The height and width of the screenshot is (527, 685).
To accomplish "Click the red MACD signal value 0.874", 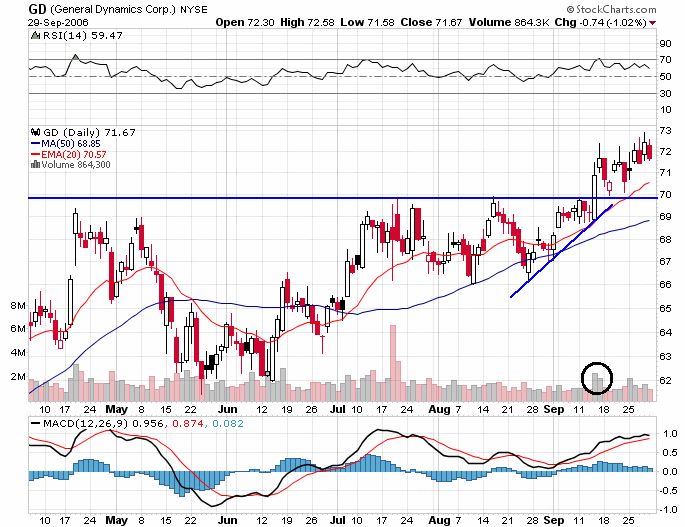I will coord(188,423).
